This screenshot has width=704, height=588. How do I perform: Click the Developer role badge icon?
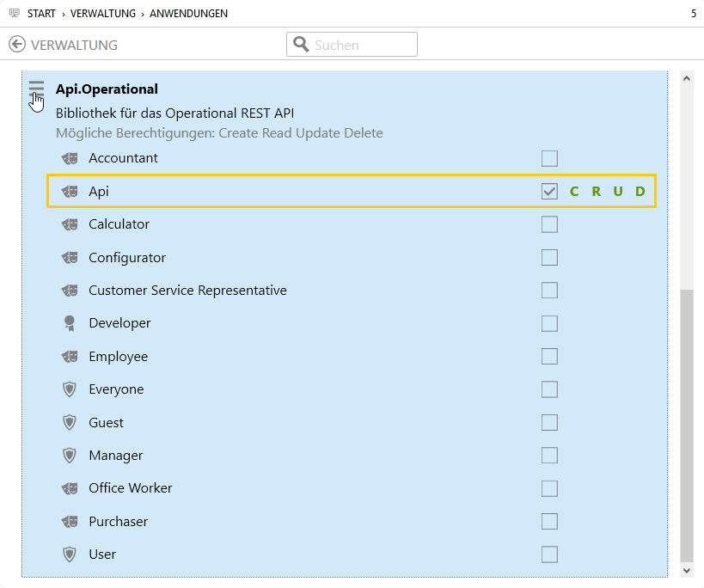pyautogui.click(x=70, y=323)
